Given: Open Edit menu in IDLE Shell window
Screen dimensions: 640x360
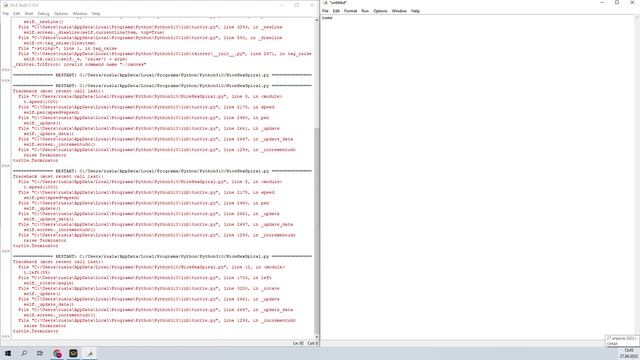Looking at the screenshot, I should [x=16, y=13].
